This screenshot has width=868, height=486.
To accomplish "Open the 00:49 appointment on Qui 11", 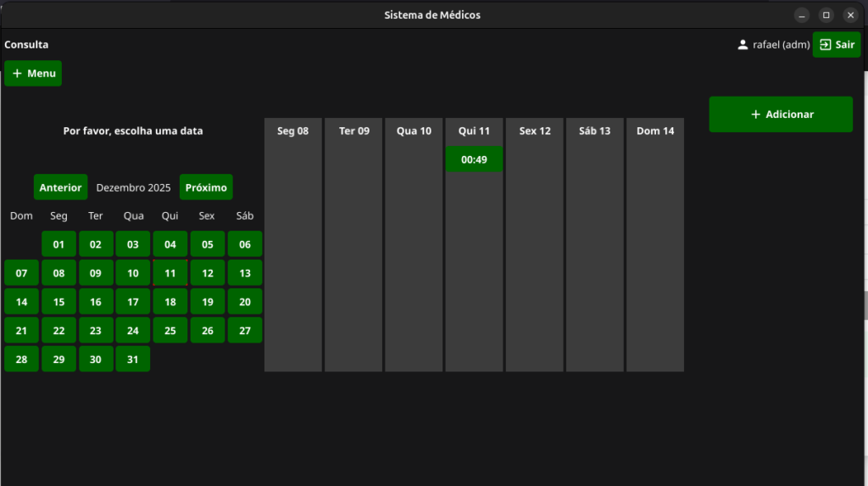I will [474, 159].
